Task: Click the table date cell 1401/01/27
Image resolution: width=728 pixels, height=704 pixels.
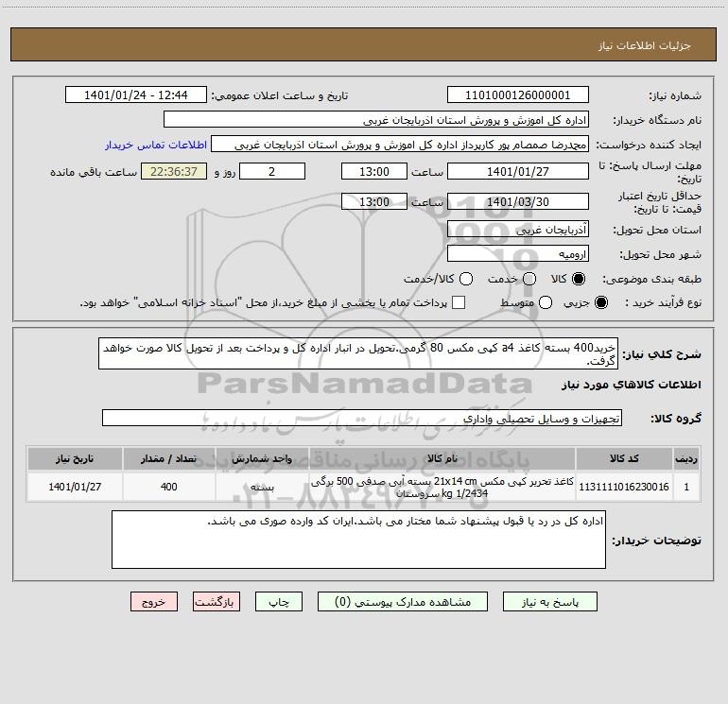Action: [x=75, y=487]
